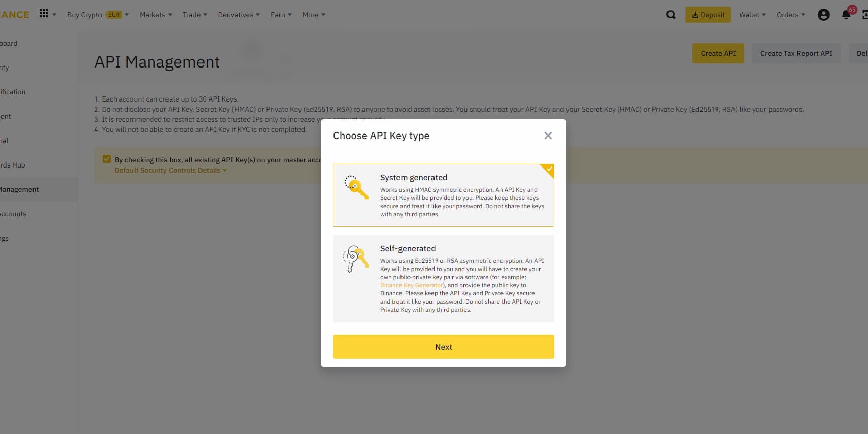Click the API Management heading
The height and width of the screenshot is (434, 868).
(x=157, y=62)
